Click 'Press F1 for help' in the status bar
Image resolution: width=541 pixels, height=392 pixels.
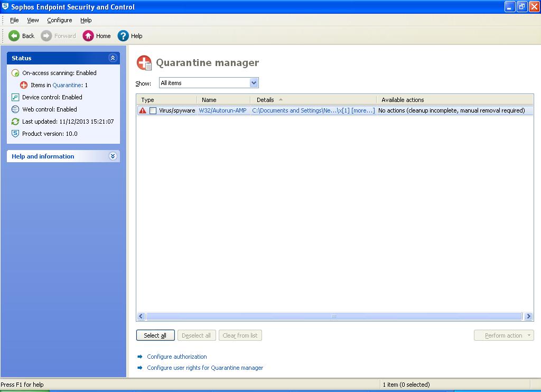[22, 385]
